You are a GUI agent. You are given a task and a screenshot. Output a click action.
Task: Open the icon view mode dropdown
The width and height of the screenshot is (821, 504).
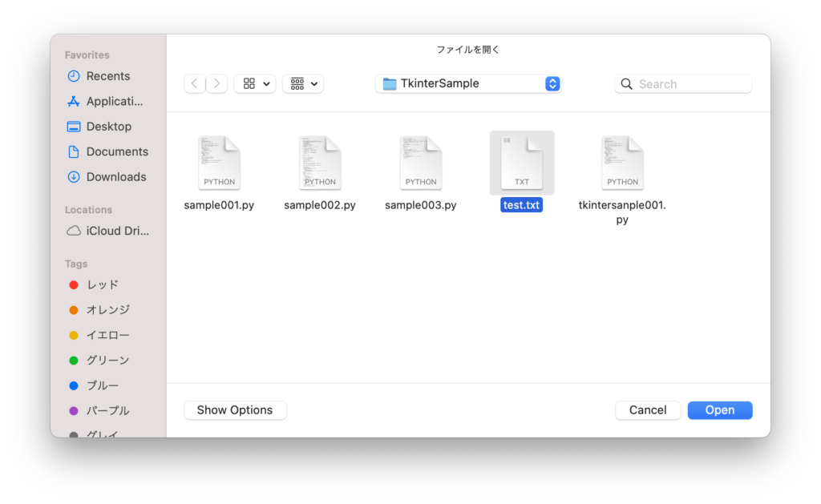pyautogui.click(x=255, y=84)
